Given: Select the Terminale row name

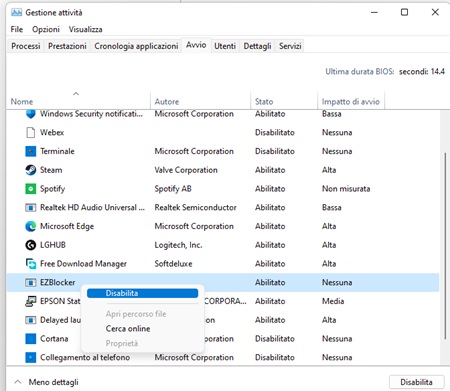Looking at the screenshot, I should click(57, 151).
